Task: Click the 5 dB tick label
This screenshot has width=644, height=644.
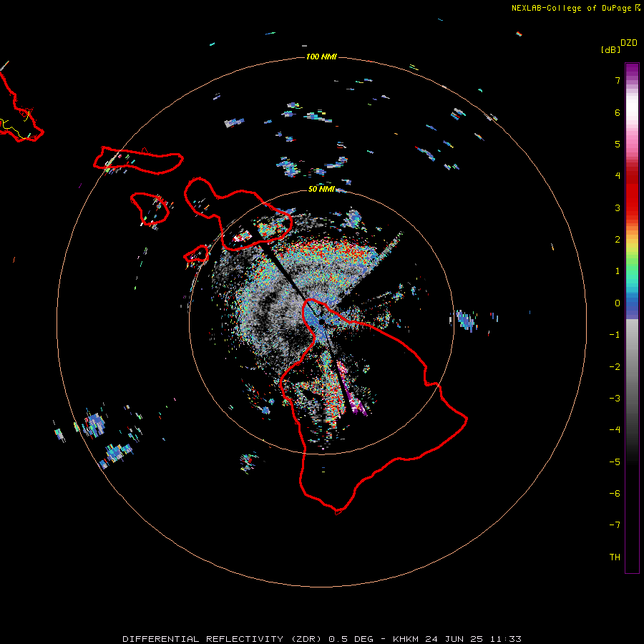Action: pos(618,144)
